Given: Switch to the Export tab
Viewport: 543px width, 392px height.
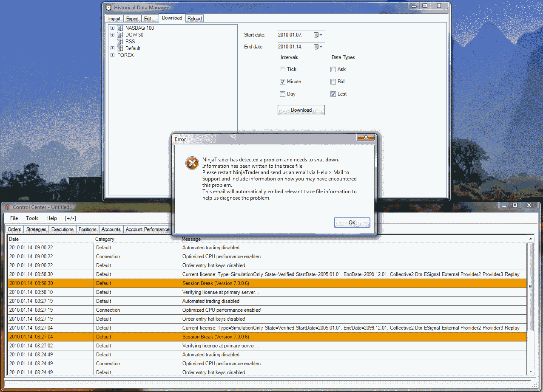Looking at the screenshot, I should click(x=132, y=19).
